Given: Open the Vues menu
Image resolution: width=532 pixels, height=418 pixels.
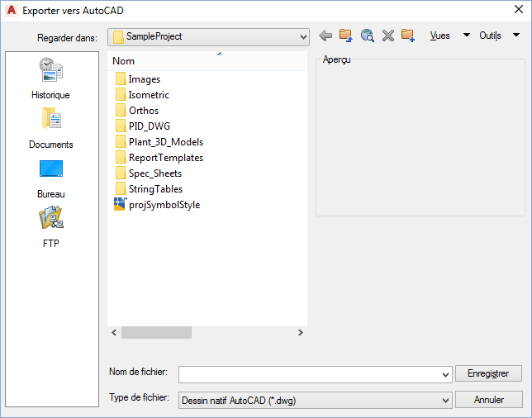Looking at the screenshot, I should [x=439, y=36].
